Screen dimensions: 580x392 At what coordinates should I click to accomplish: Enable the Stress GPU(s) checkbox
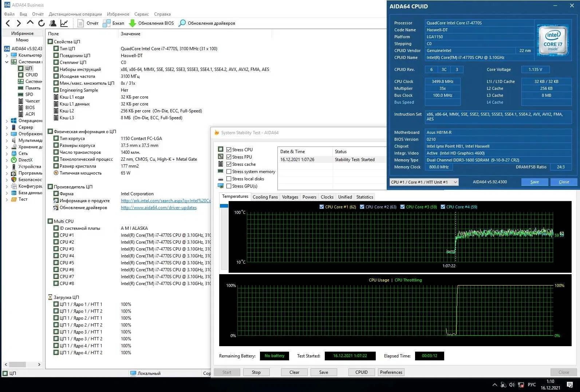[x=229, y=186]
